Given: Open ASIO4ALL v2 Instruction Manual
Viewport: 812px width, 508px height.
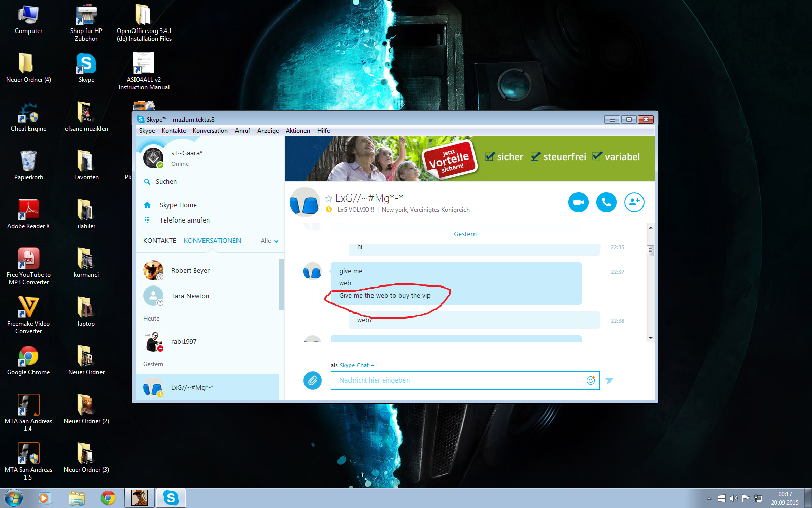Looking at the screenshot, I should pyautogui.click(x=144, y=72).
